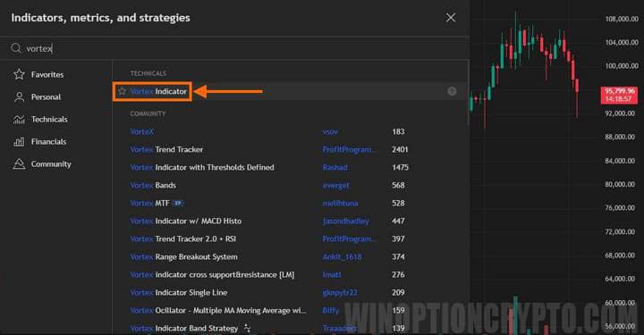Open author Rashad profile link
644x335 pixels.
335,167
